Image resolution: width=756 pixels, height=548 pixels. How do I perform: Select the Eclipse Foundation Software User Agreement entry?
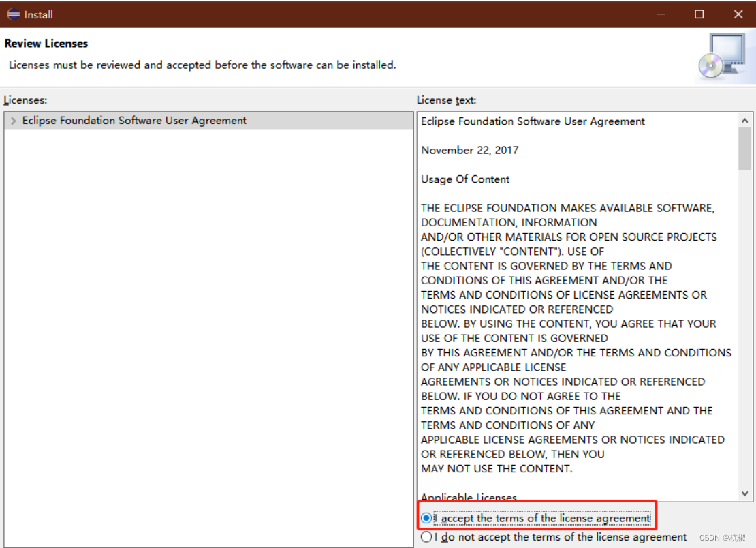coord(133,120)
